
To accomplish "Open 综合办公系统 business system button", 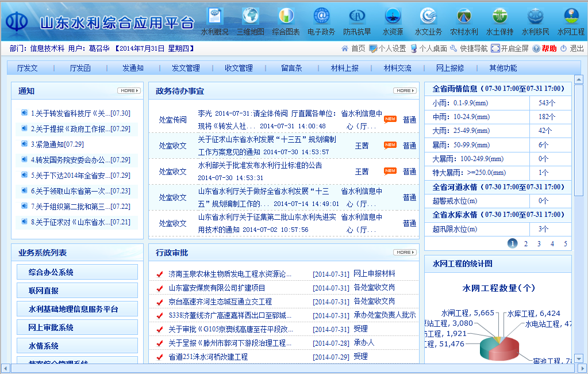I will point(77,272).
